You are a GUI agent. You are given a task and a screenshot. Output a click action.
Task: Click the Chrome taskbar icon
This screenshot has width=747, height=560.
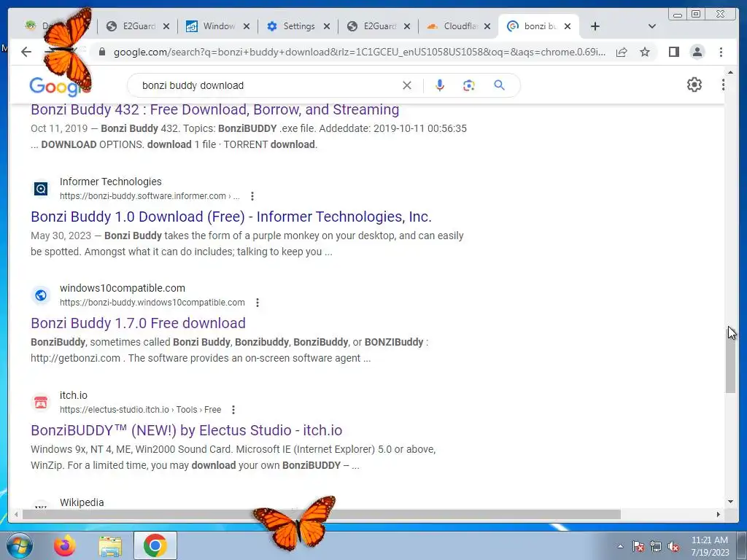click(x=155, y=545)
